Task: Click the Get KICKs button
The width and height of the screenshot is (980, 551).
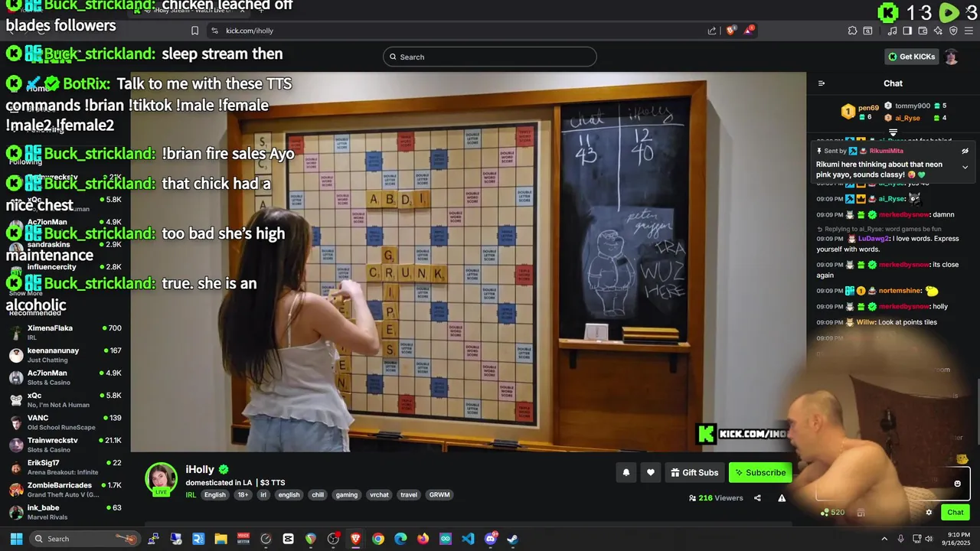Action: (x=911, y=57)
